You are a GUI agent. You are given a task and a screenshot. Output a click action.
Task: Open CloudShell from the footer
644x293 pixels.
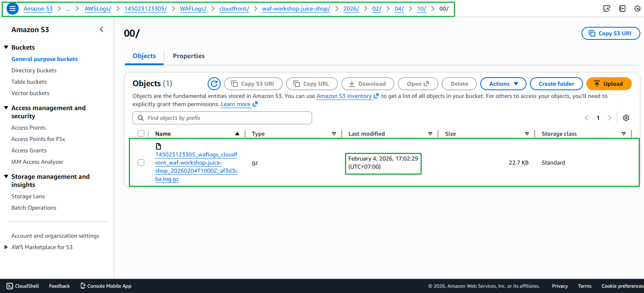coord(23,286)
